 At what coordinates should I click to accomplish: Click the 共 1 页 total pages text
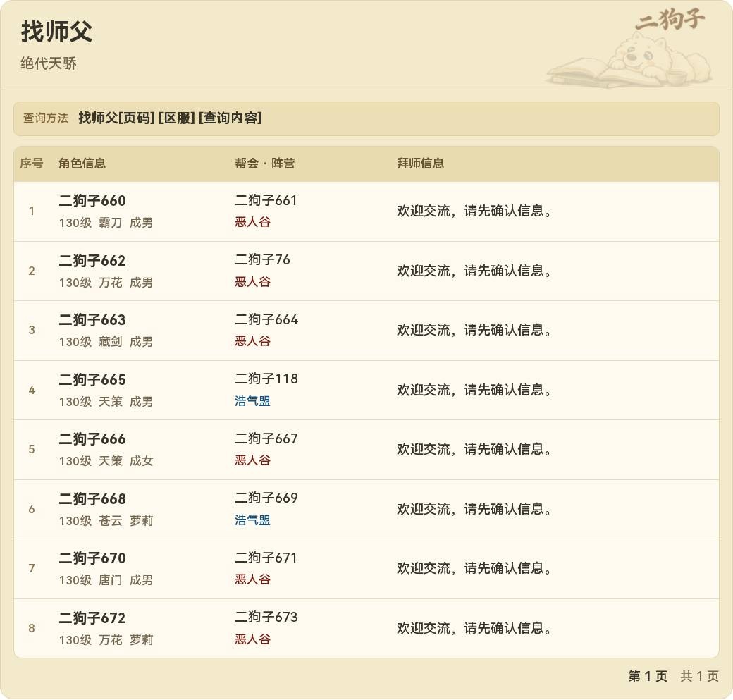pyautogui.click(x=699, y=676)
